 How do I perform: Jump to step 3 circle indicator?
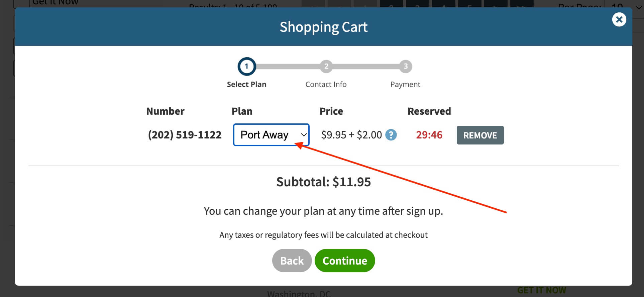point(405,66)
